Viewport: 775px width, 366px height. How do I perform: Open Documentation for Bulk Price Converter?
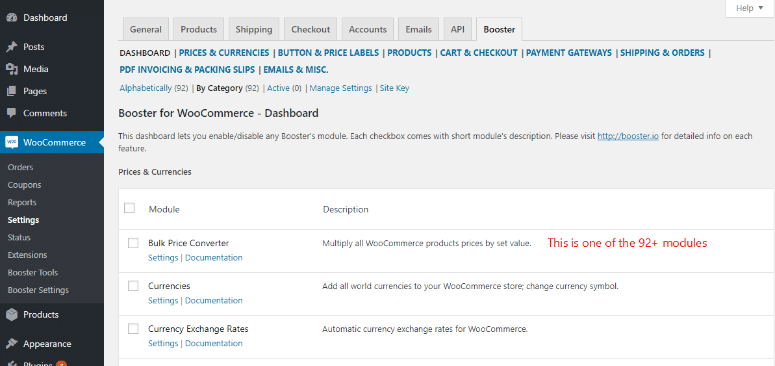[214, 258]
